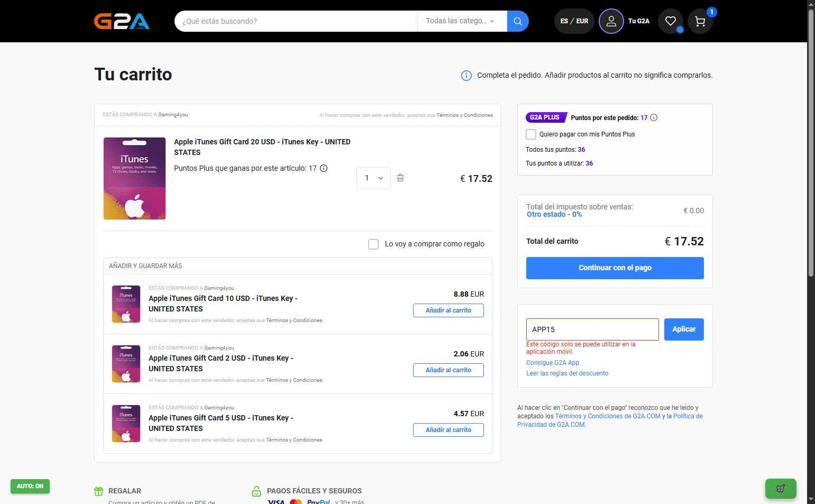
Task: Click the 2.06 EUR price
Action: pyautogui.click(x=469, y=354)
